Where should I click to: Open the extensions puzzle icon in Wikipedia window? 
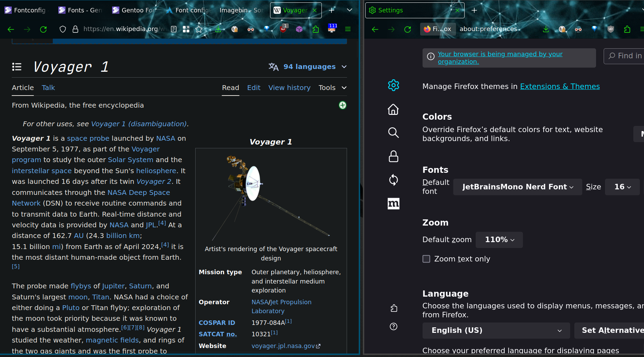(x=316, y=29)
